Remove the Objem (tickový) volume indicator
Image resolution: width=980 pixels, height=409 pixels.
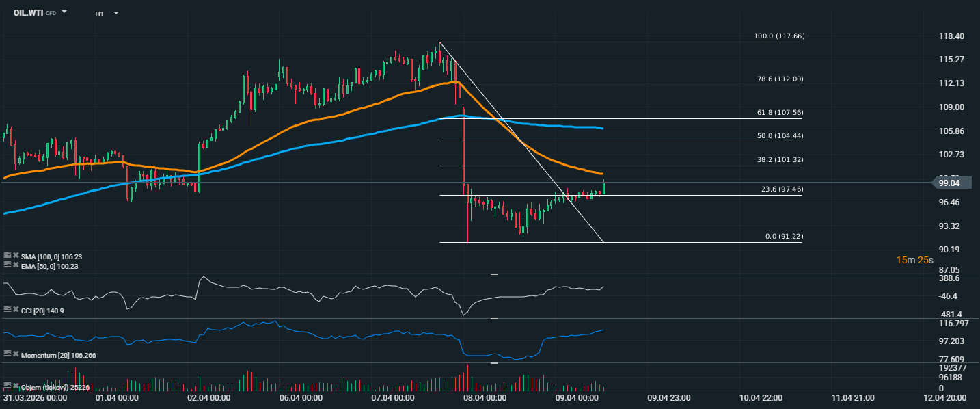coord(15,386)
